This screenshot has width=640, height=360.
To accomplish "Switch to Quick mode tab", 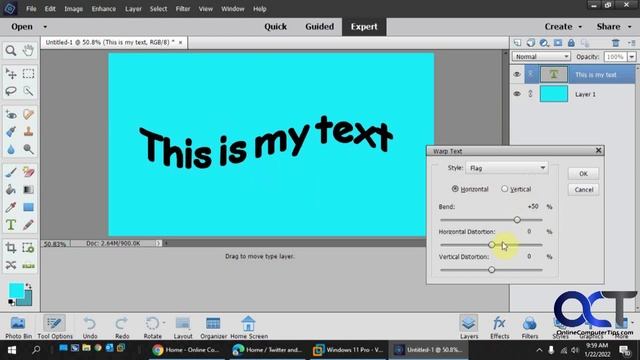I will (276, 27).
